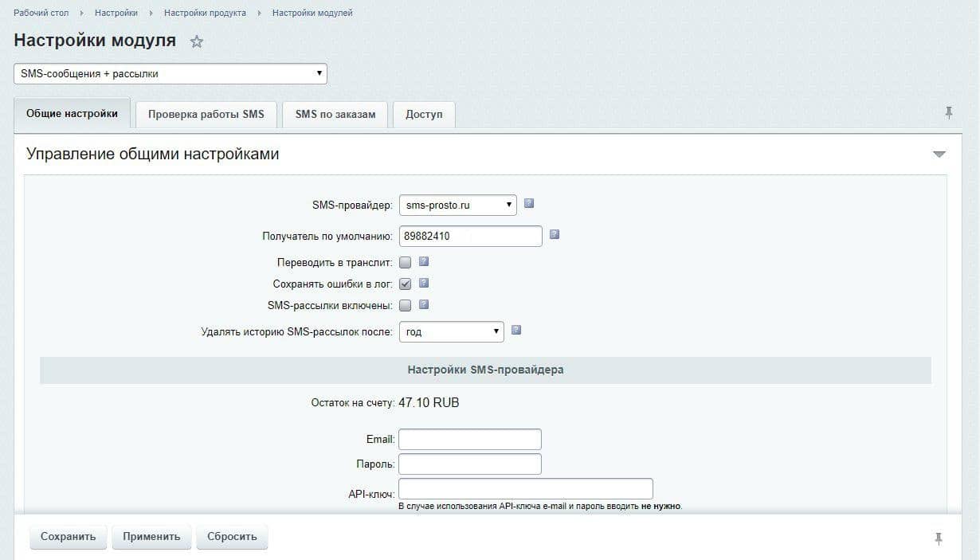
Task: Switch to SMS по заказам tab
Action: pos(335,114)
